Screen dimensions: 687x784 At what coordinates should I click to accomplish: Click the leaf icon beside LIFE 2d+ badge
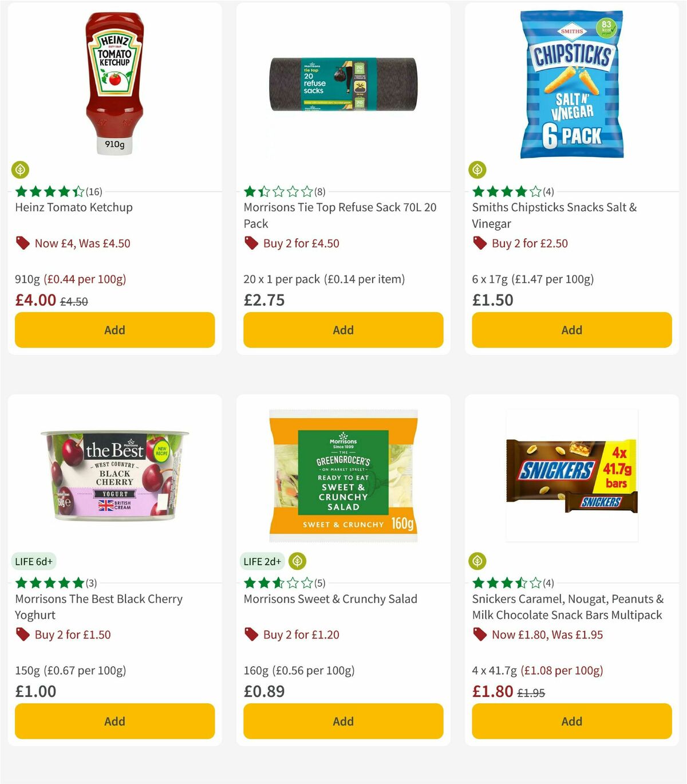click(x=298, y=561)
